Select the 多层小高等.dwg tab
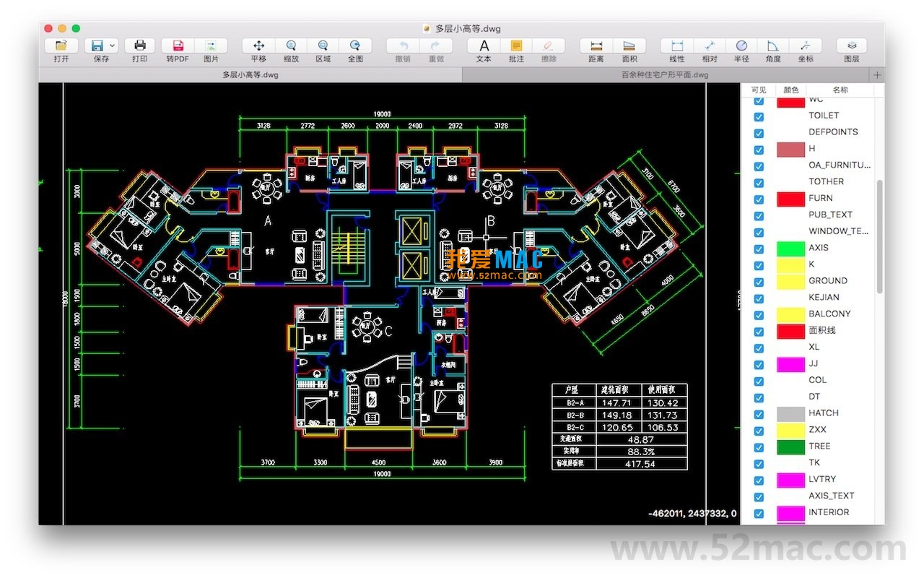Image resolution: width=924 pixels, height=578 pixels. (x=250, y=74)
